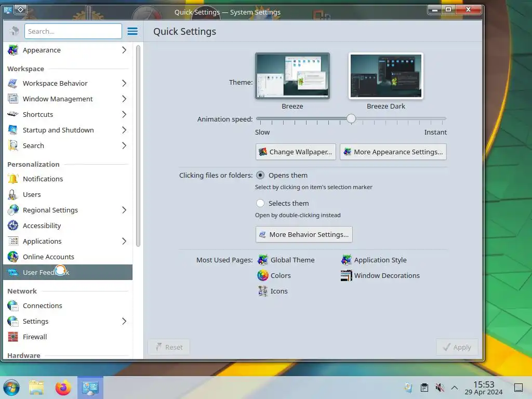
Task: Open Window Decorations from Most Used Pages
Action: [x=380, y=275]
